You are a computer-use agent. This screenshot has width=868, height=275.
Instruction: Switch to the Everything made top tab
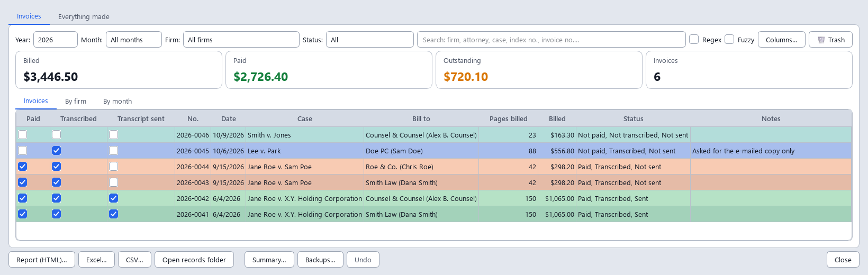coord(84,17)
